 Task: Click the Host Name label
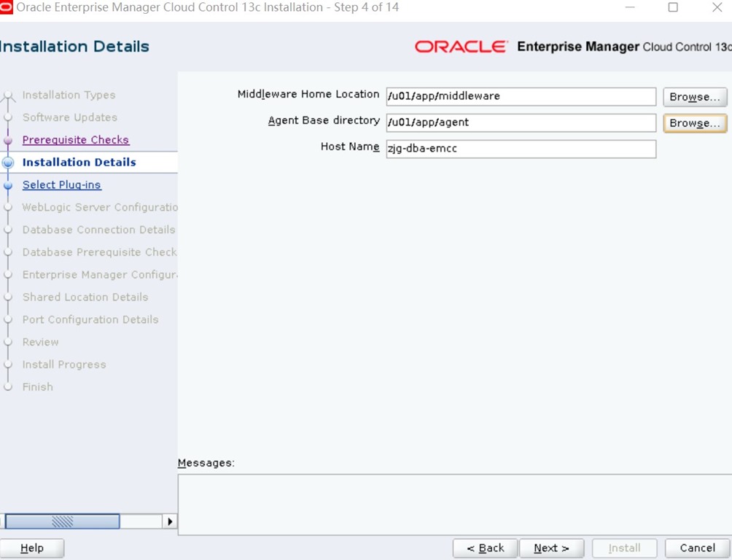pyautogui.click(x=350, y=147)
